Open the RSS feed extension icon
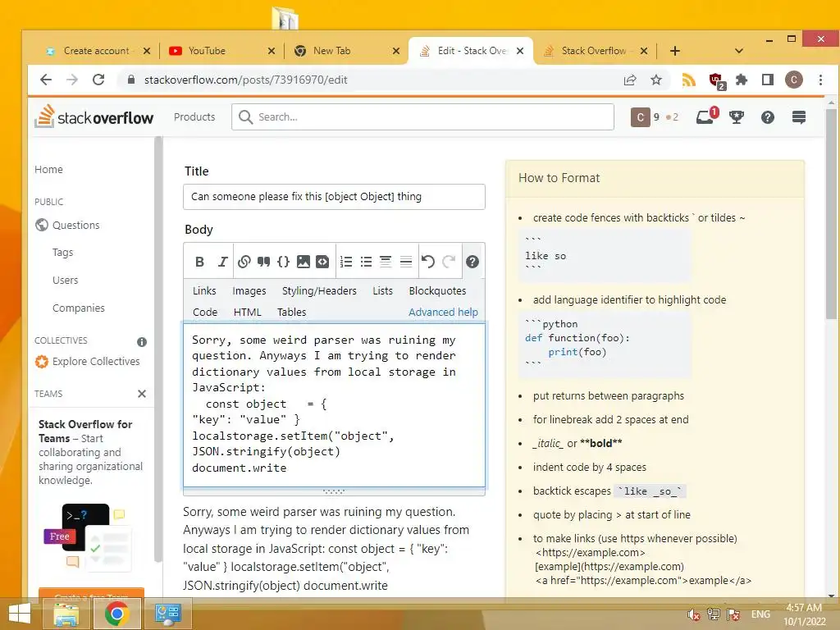Viewport: 840px width, 630px height. tap(688, 80)
